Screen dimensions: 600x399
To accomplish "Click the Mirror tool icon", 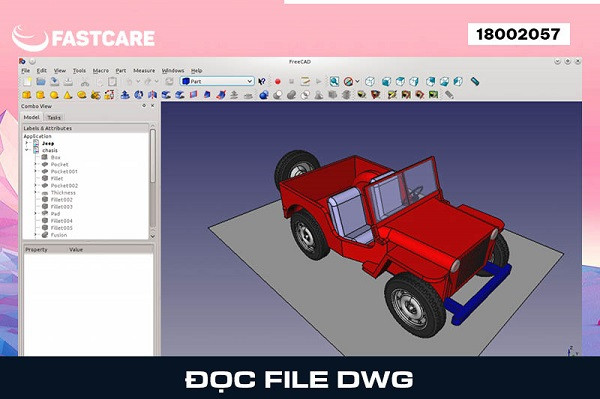I will click(x=152, y=95).
